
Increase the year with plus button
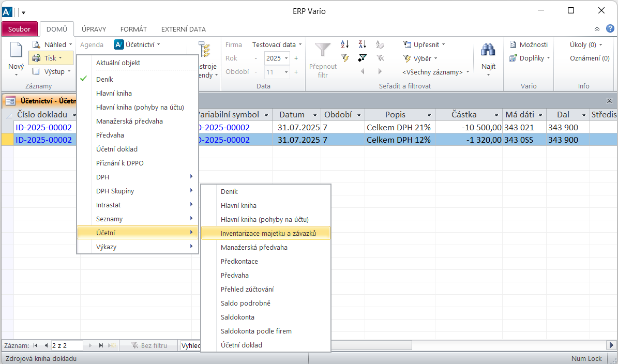coord(296,58)
